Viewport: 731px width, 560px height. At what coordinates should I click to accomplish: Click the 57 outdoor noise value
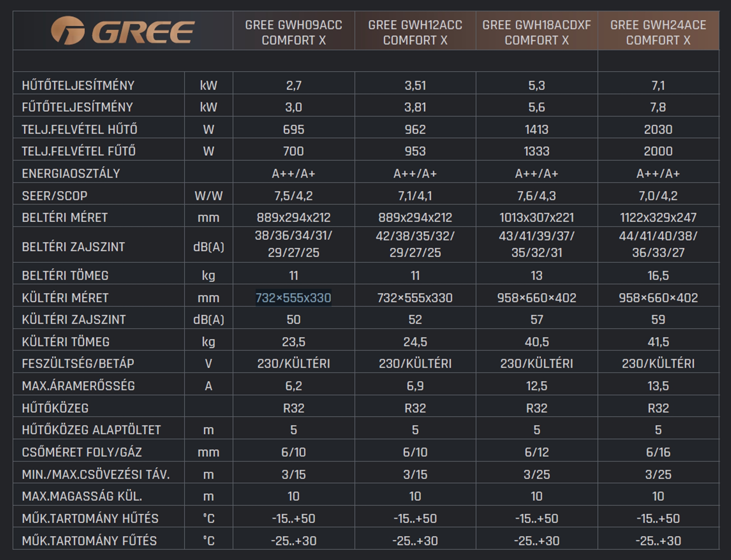[537, 319]
